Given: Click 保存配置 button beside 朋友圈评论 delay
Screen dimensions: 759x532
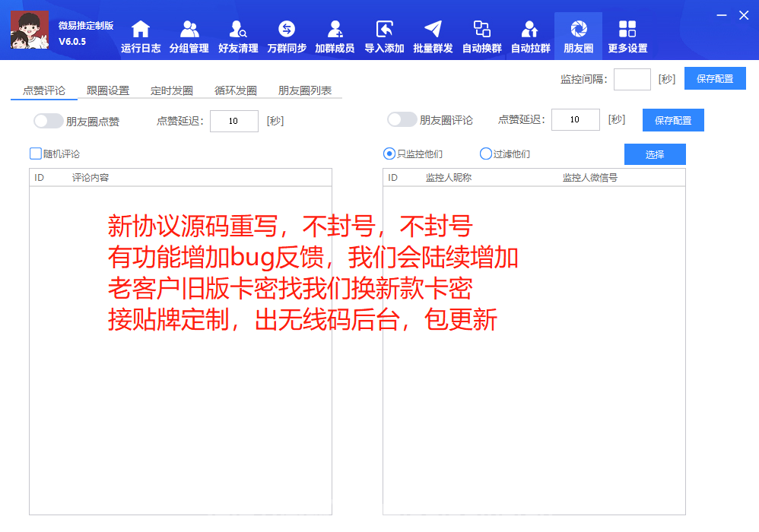Looking at the screenshot, I should 673,120.
